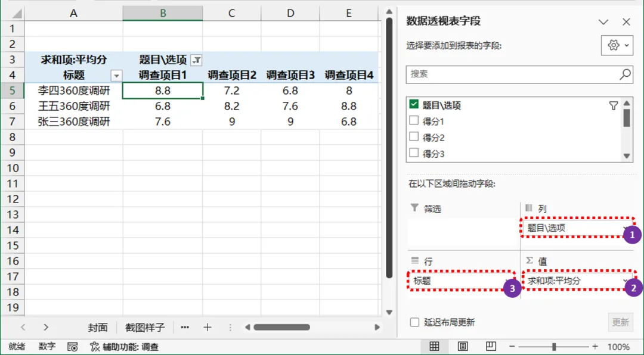Open the field list gear tools menu
This screenshot has width=644, height=355.
pyautogui.click(x=617, y=45)
